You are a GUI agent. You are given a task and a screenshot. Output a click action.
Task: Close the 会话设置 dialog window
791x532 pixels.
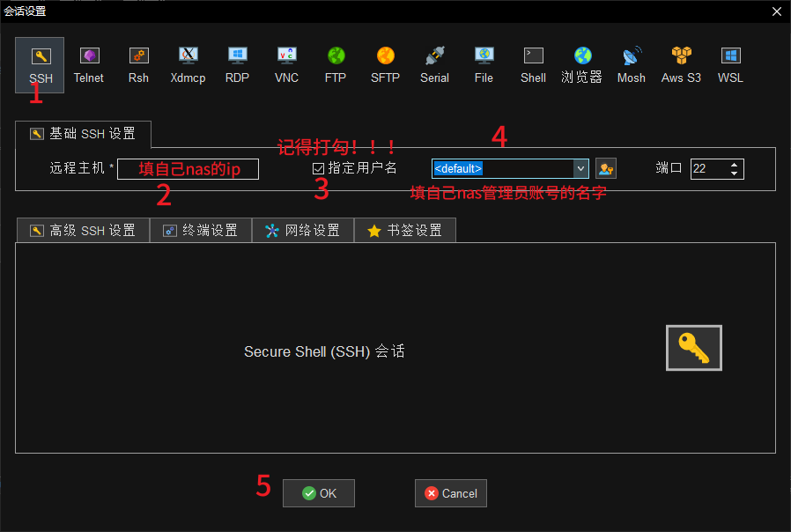tap(777, 11)
